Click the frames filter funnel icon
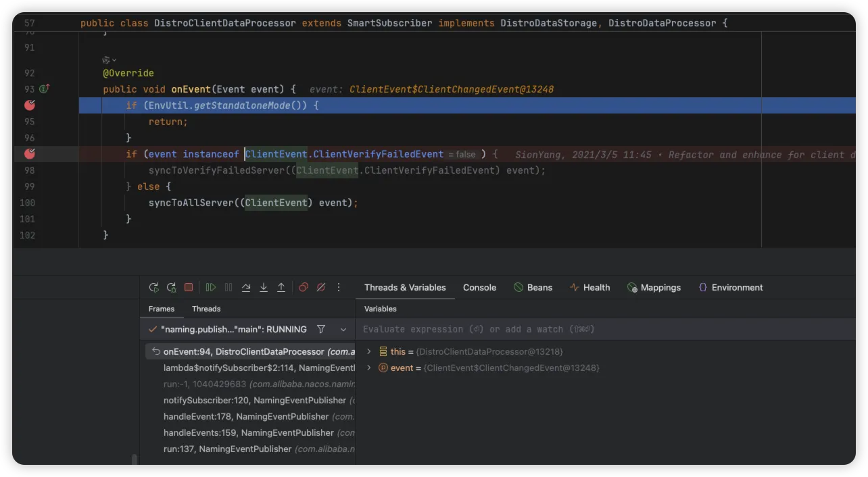 (x=321, y=329)
